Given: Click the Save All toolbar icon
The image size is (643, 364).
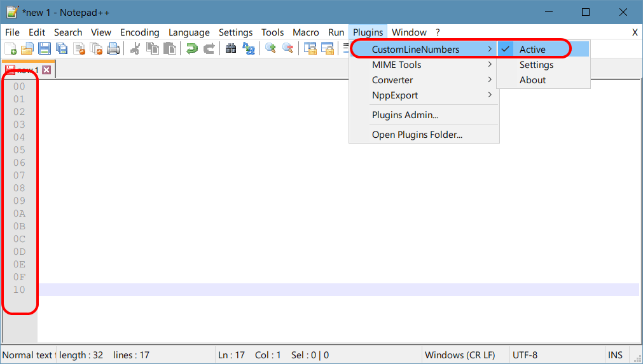Looking at the screenshot, I should pos(62,48).
